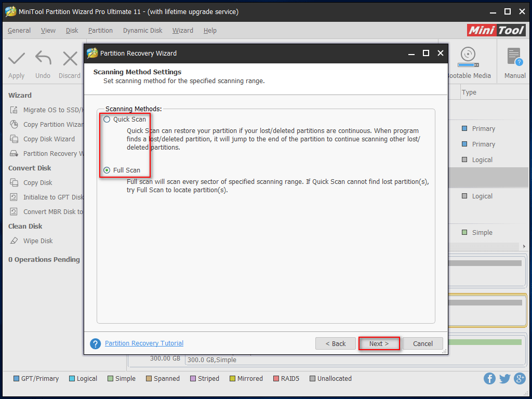Viewport: 532px width, 399px height.
Task: Click the Partition Recovery Wizard sidebar icon
Action: 14,154
